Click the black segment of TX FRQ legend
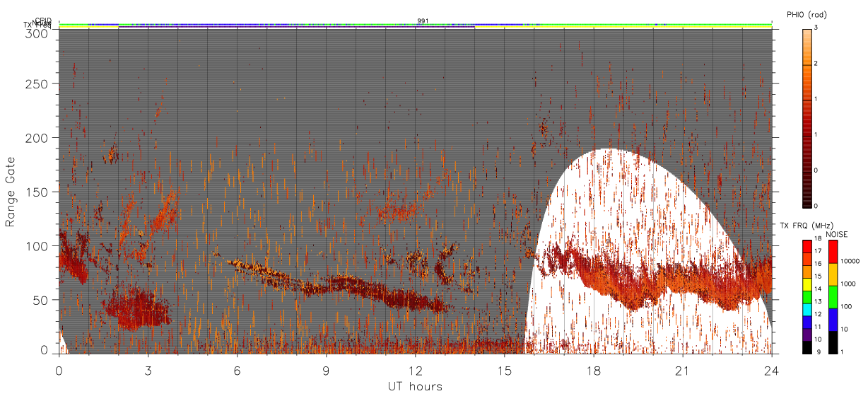868x401 pixels. [807, 347]
